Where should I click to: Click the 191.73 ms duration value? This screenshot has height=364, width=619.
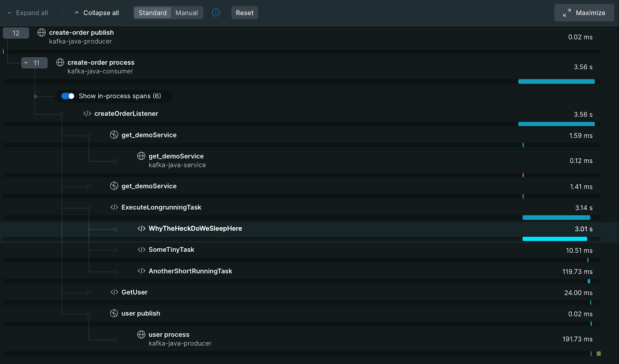click(577, 339)
